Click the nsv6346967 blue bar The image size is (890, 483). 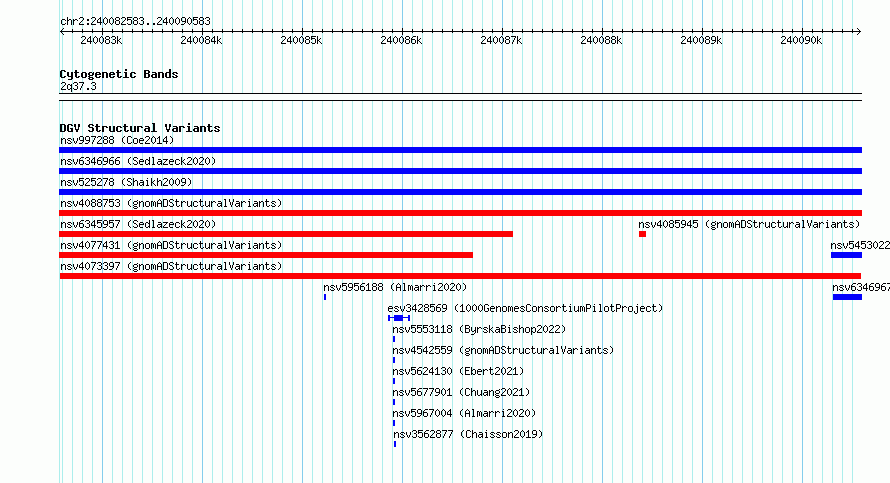pyautogui.click(x=847, y=297)
